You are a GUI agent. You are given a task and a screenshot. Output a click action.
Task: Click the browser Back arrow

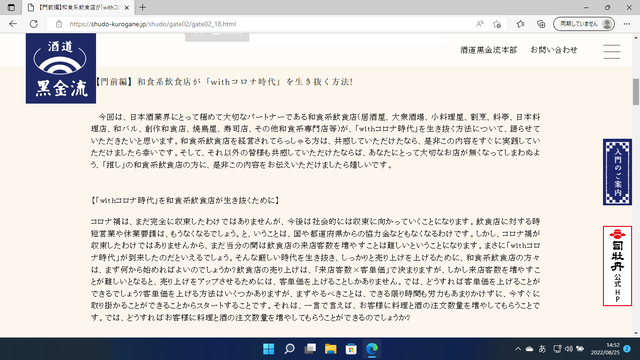click(x=13, y=24)
